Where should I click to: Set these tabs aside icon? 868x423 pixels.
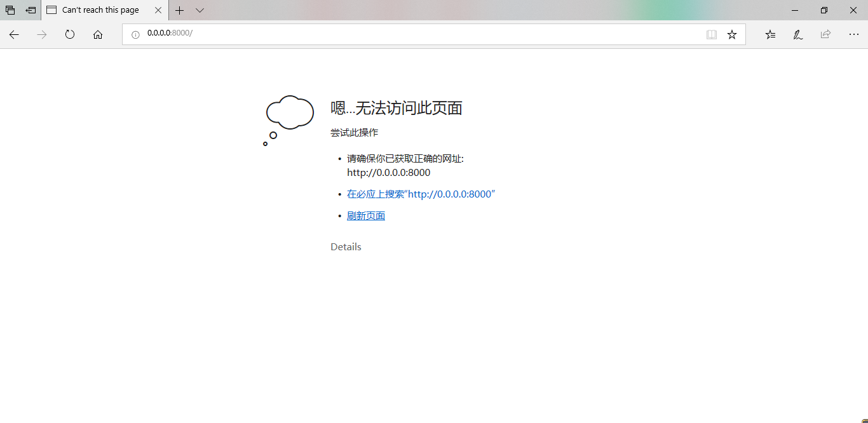pos(31,10)
